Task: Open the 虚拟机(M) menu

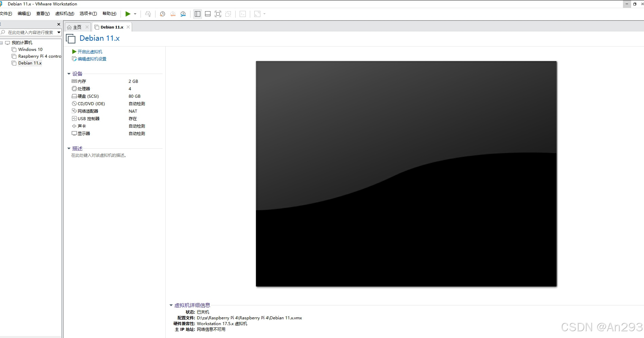Action: (65, 14)
